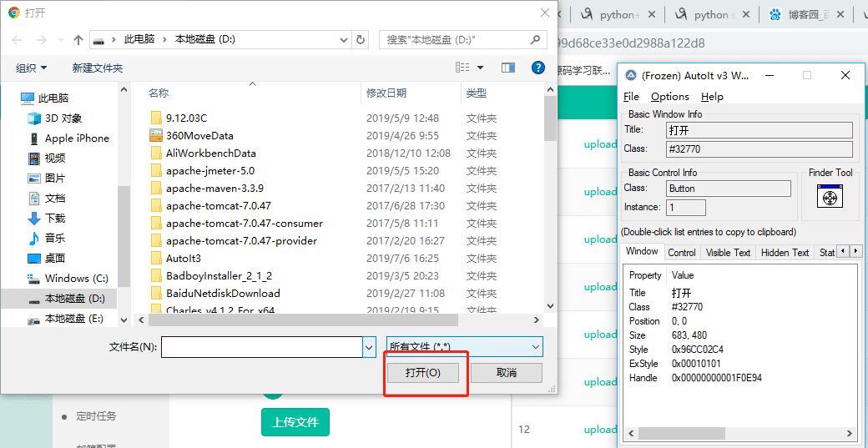Click the 360MoveData folder icon
Viewport: 868px width, 448px height.
157,135
